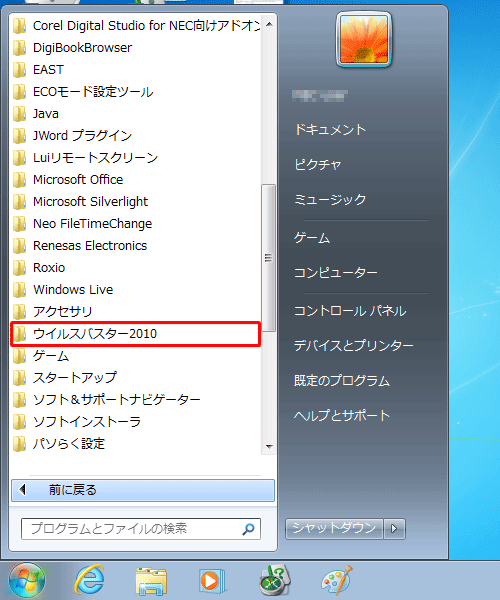Click folder icon beside Microsoft Office

click(x=19, y=179)
